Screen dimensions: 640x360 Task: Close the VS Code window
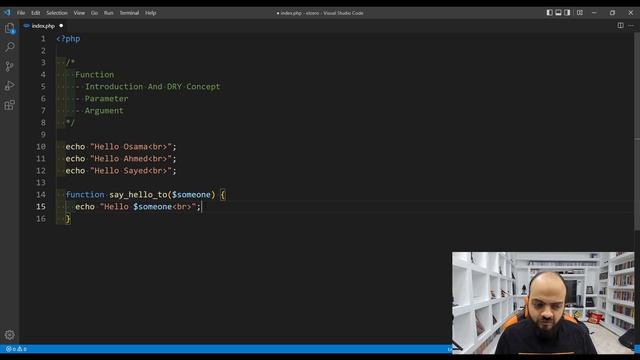coord(631,13)
